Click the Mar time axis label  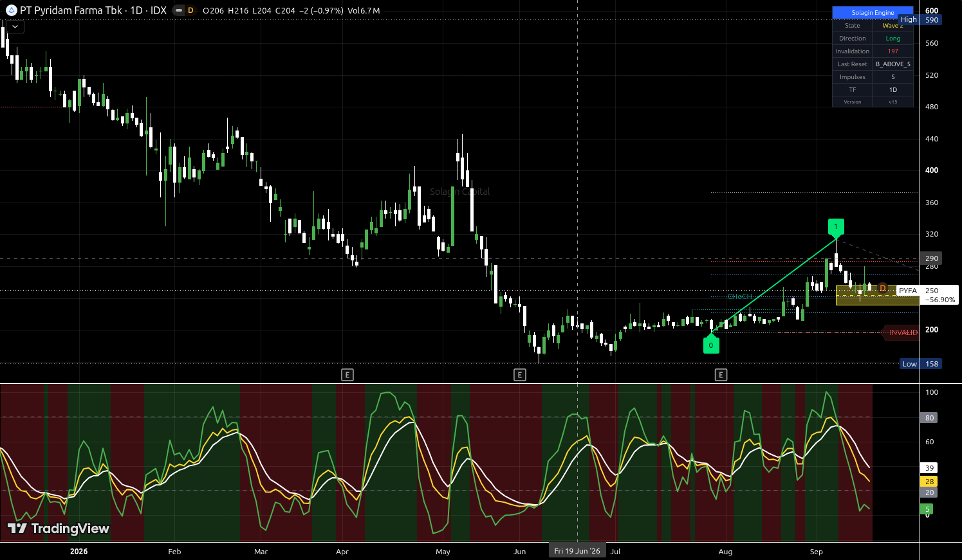click(x=261, y=552)
